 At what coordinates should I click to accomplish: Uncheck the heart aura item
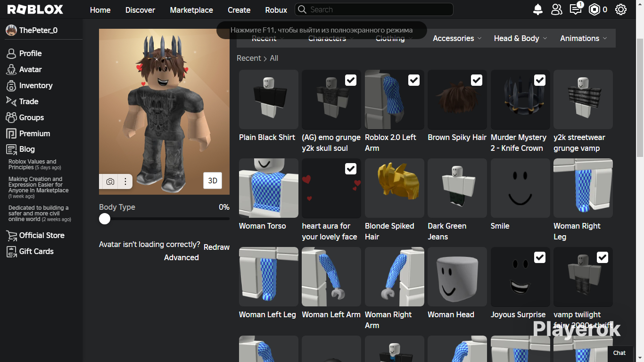[x=351, y=169]
